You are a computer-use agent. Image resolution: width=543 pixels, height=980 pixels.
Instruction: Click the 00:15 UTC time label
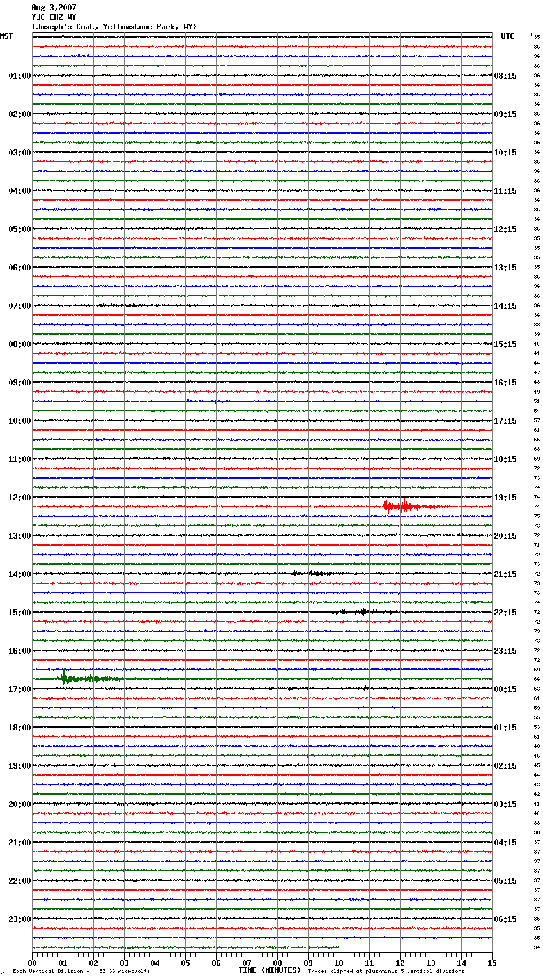point(505,689)
